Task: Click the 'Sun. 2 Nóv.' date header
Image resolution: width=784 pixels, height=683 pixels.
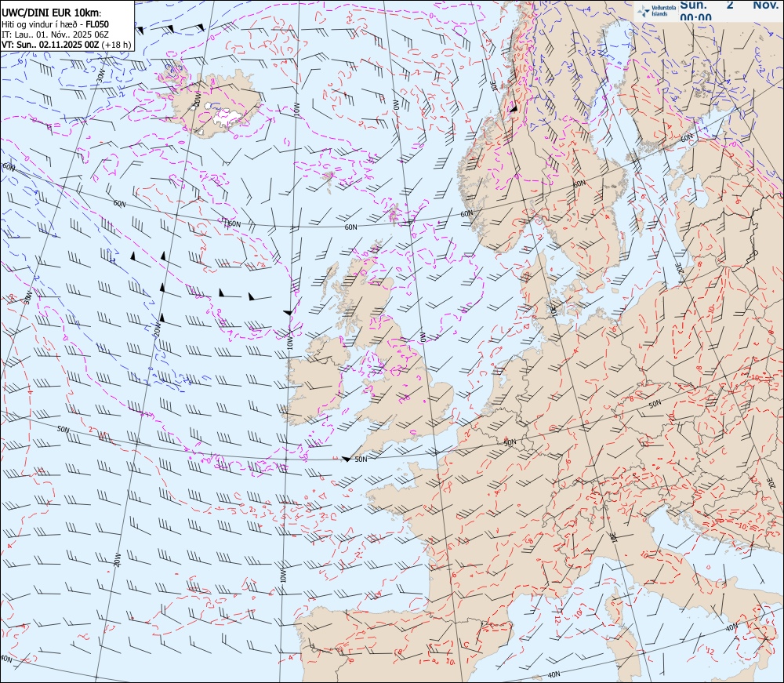Action: [x=729, y=5]
